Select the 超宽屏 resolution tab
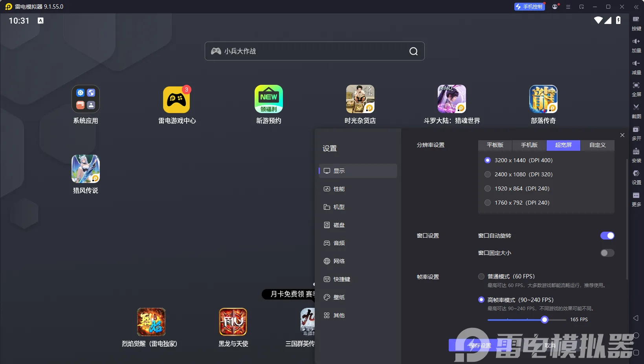Screen dimensions: 644x364 click(x=563, y=145)
